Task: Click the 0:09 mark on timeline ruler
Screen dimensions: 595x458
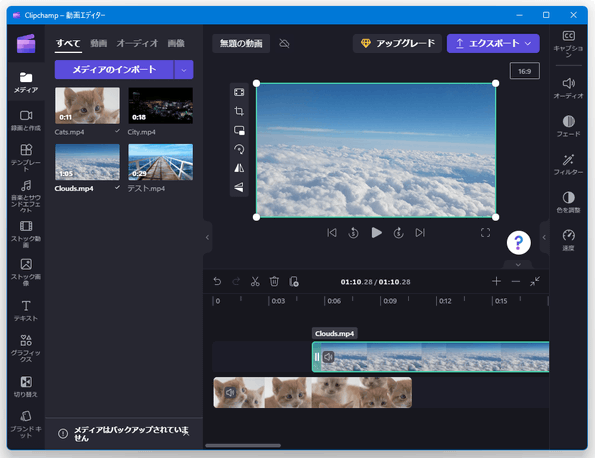Action: [390, 301]
